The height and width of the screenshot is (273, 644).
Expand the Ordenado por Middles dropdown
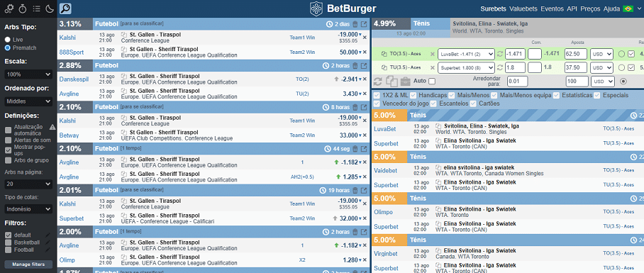click(x=28, y=101)
